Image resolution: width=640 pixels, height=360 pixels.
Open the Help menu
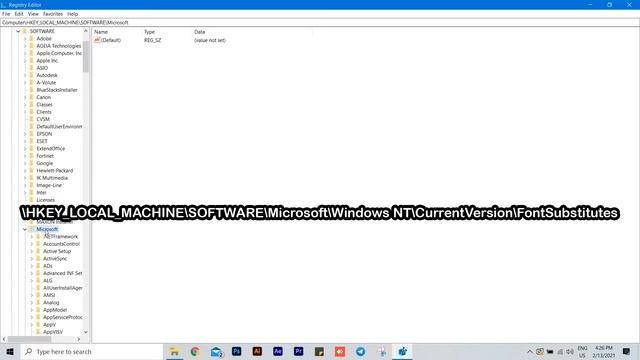coord(73,14)
